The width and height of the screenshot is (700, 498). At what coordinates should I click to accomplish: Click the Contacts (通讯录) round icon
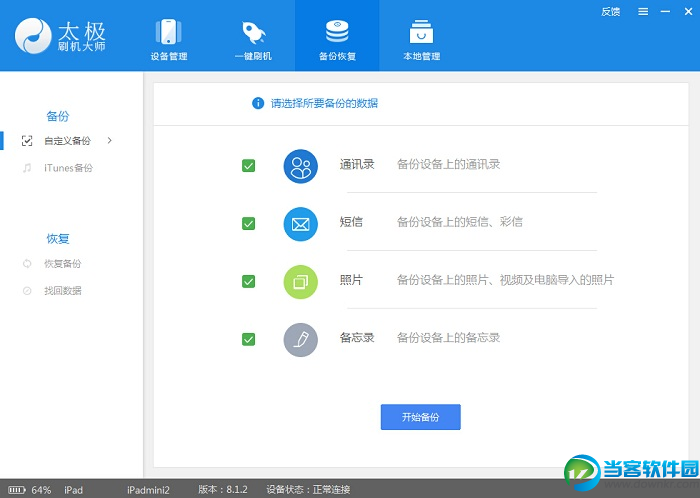point(300,166)
